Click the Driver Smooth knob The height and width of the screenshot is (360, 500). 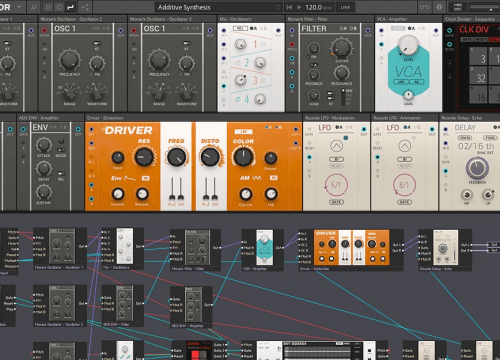click(x=117, y=194)
